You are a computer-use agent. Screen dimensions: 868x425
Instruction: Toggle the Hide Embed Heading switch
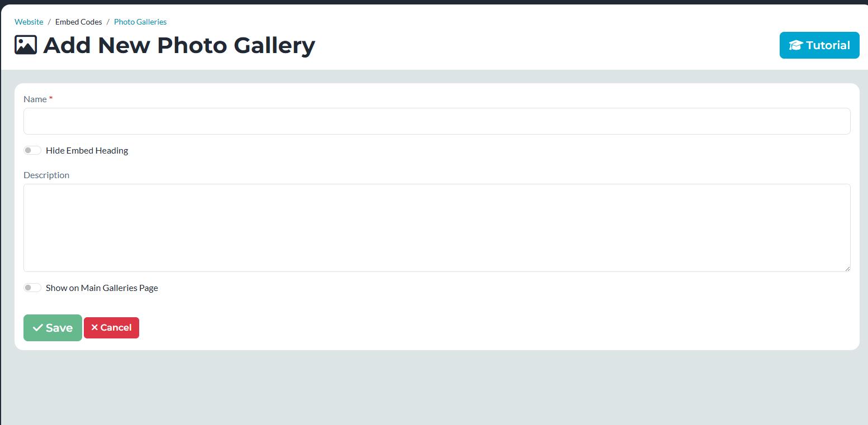coord(32,150)
